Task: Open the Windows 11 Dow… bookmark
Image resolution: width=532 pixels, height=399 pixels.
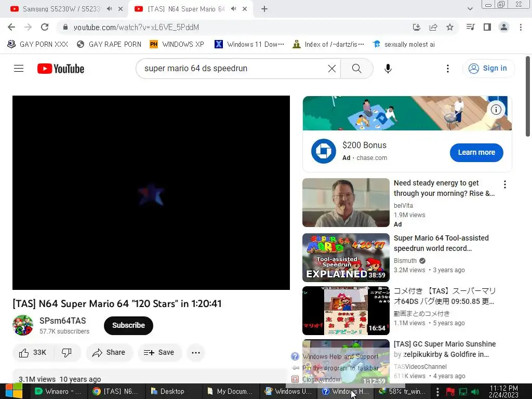Action: (x=249, y=45)
